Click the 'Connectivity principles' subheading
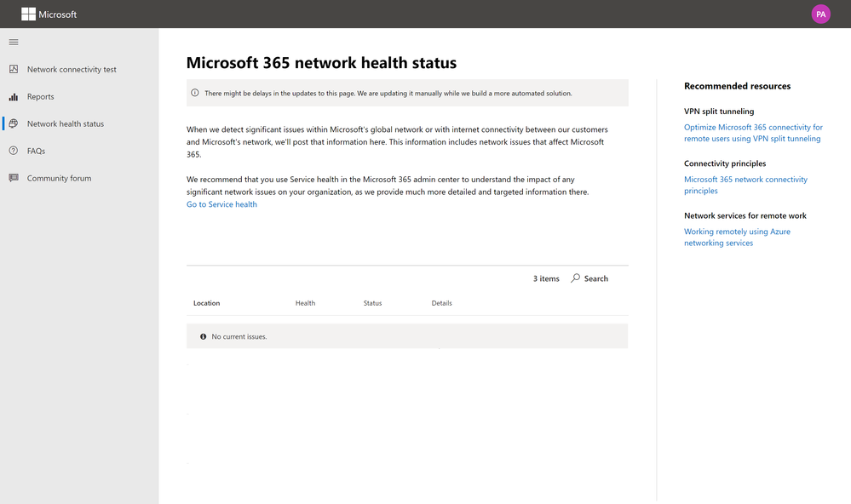 click(725, 163)
